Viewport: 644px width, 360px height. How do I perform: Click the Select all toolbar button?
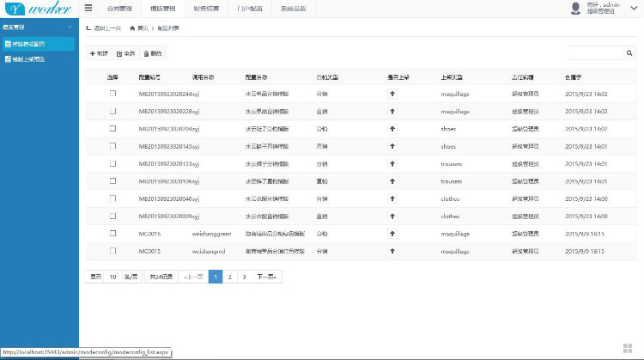pyautogui.click(x=125, y=53)
